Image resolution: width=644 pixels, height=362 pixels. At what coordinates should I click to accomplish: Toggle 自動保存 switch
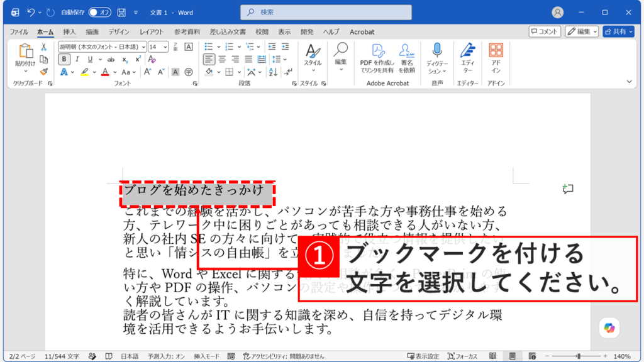[x=99, y=13]
